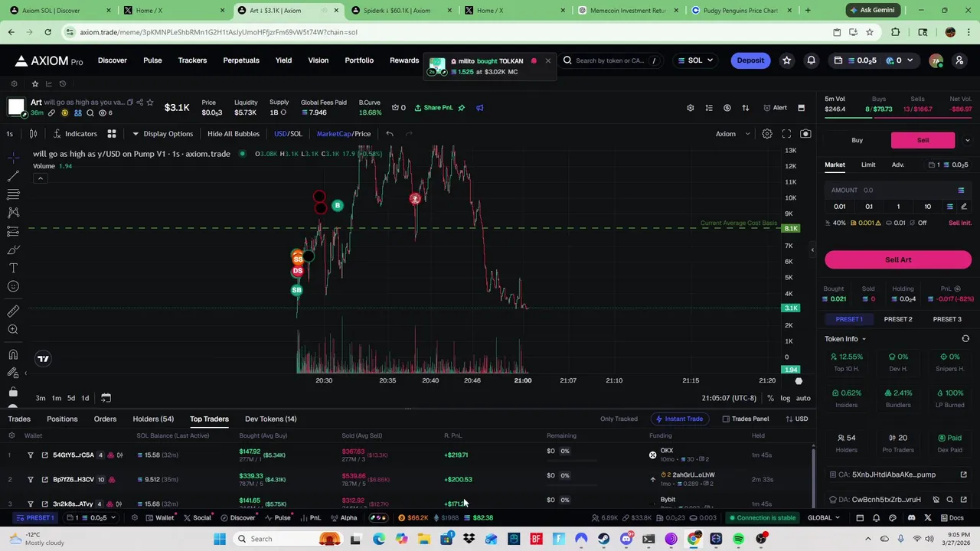Add token to favorites star
980x551 pixels.
(x=150, y=102)
